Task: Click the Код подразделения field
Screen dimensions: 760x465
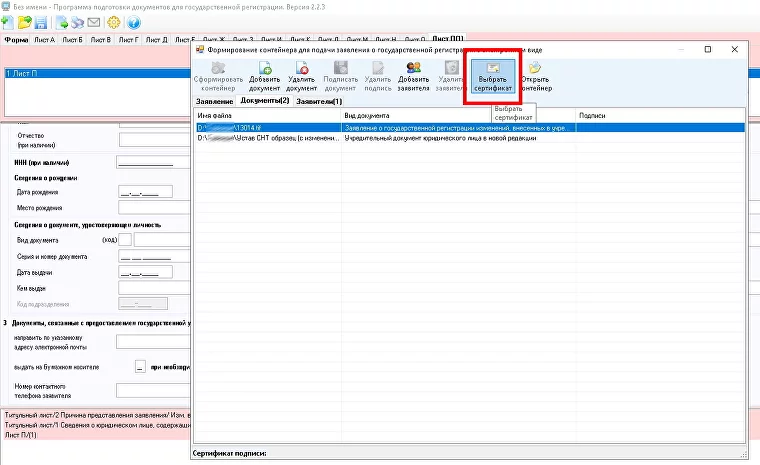Action: (143, 304)
